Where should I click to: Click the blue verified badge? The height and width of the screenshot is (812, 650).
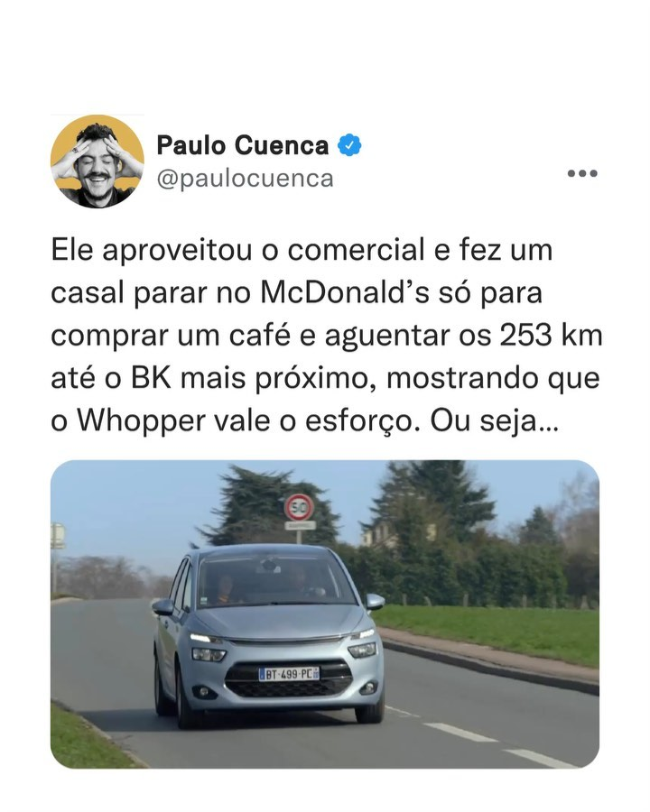tap(349, 145)
